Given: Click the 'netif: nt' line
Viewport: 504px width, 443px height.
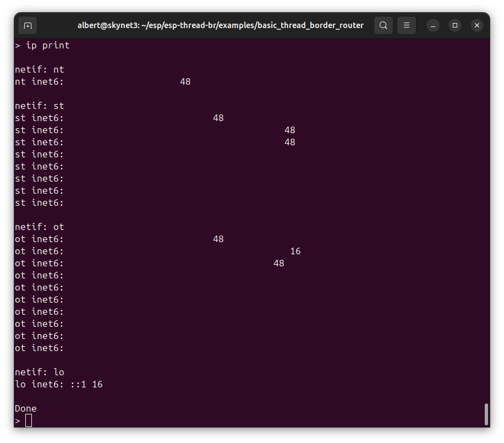Looking at the screenshot, I should tap(40, 69).
